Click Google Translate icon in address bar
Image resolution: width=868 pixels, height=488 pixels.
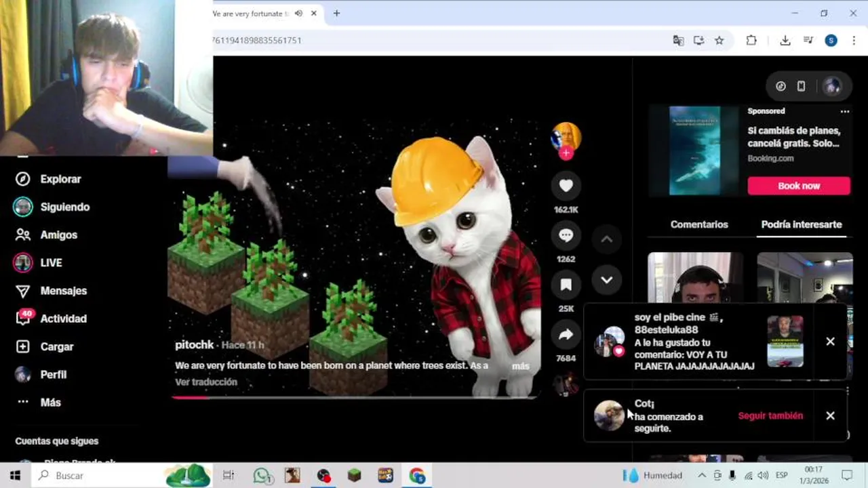[678, 41]
